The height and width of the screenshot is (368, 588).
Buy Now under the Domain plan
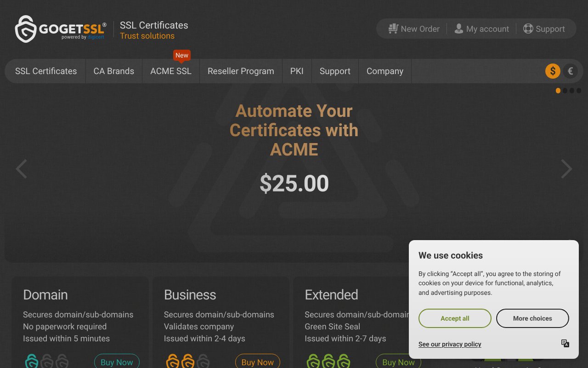(117, 362)
